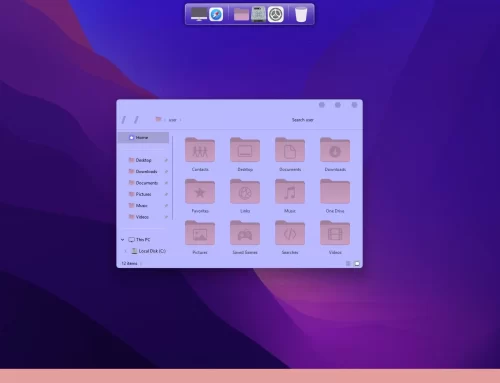
Task: Open the Contacts folder
Action: click(x=200, y=154)
